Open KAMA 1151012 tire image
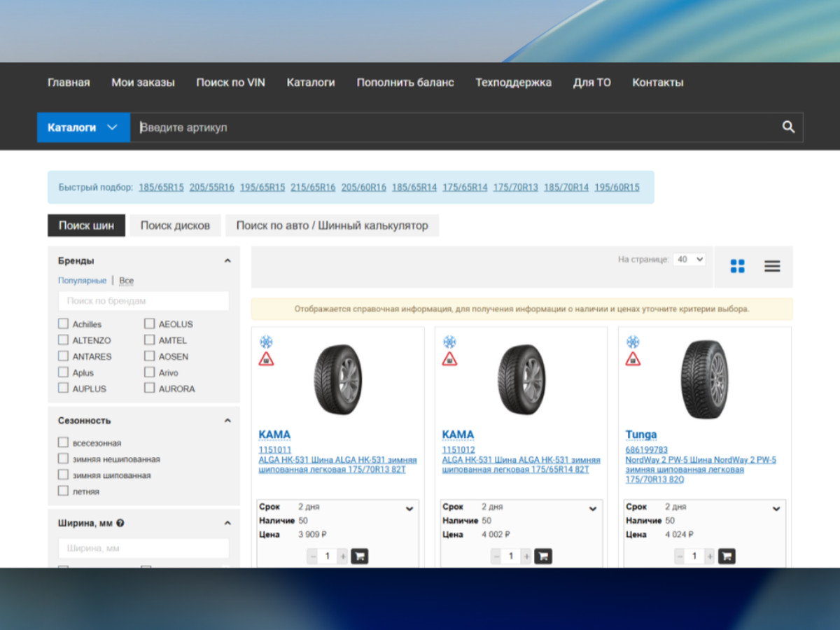This screenshot has width=840, height=630. 521,378
